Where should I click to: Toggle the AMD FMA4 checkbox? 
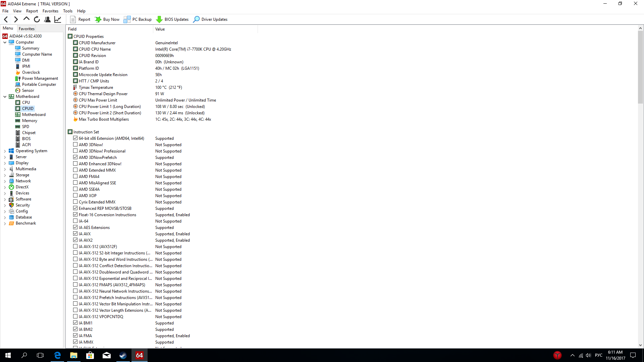click(x=75, y=176)
